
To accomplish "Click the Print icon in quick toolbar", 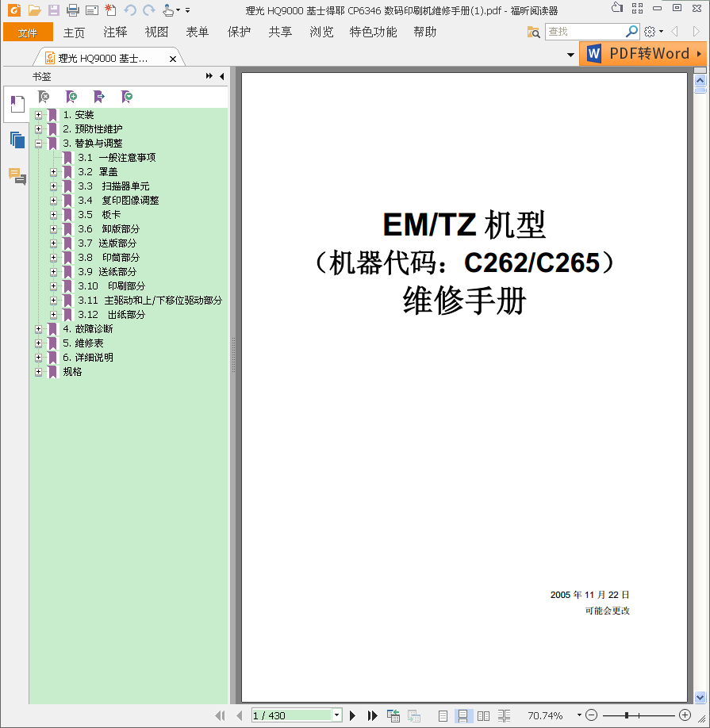I will pyautogui.click(x=73, y=10).
